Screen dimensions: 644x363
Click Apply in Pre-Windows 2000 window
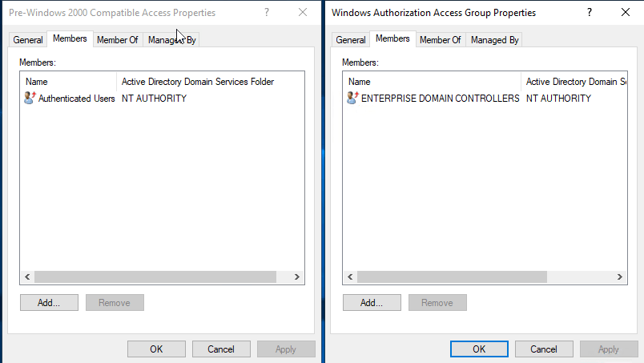point(286,349)
